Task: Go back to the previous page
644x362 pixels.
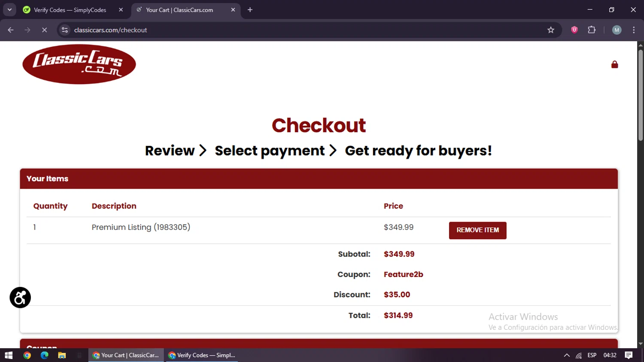Action: pos(11,30)
